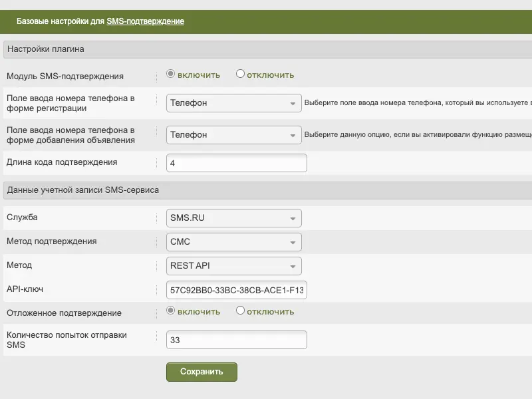Focus the API-ключ text field
The image size is (532, 399).
pos(236,290)
